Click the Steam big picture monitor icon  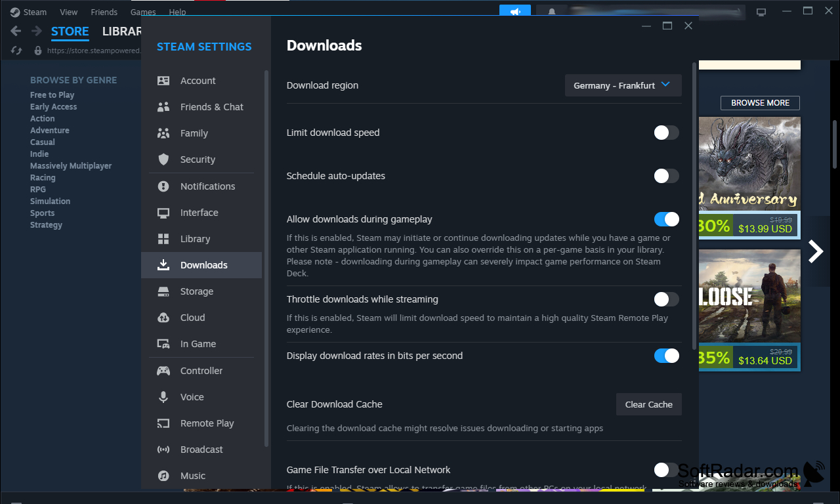[761, 12]
